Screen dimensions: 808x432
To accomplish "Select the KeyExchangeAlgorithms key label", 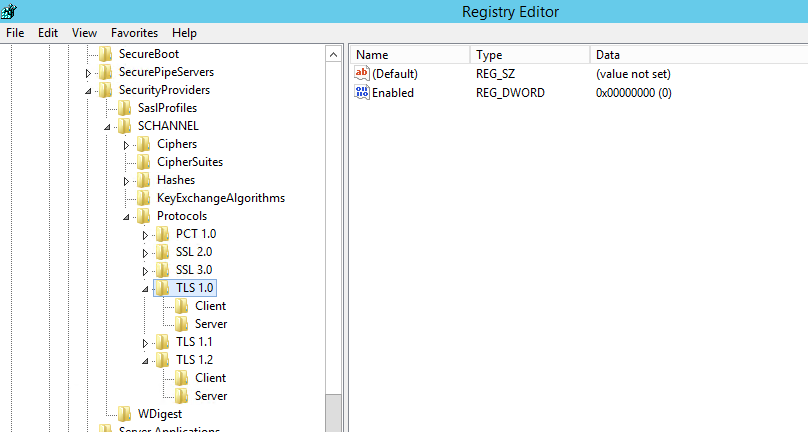I will click(x=221, y=198).
